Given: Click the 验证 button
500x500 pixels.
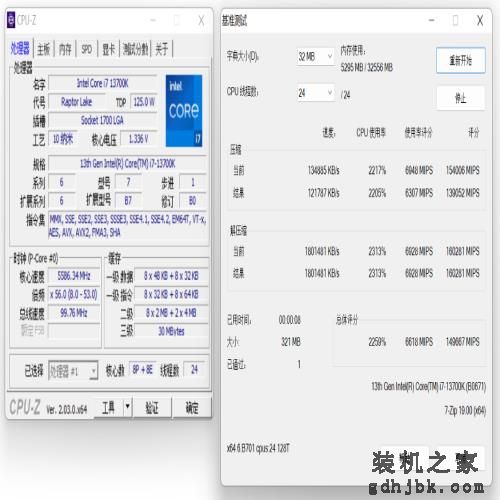Looking at the screenshot, I should coord(152,407).
